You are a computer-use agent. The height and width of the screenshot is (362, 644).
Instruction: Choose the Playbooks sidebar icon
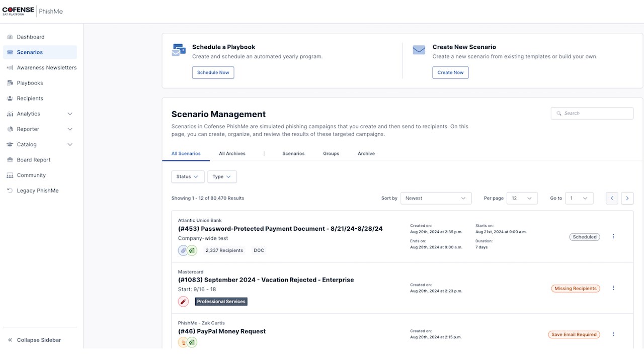(x=10, y=83)
